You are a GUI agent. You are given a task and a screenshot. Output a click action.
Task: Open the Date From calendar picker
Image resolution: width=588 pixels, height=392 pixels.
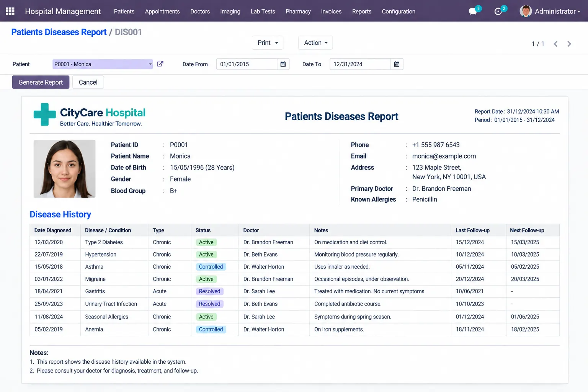[x=283, y=64]
